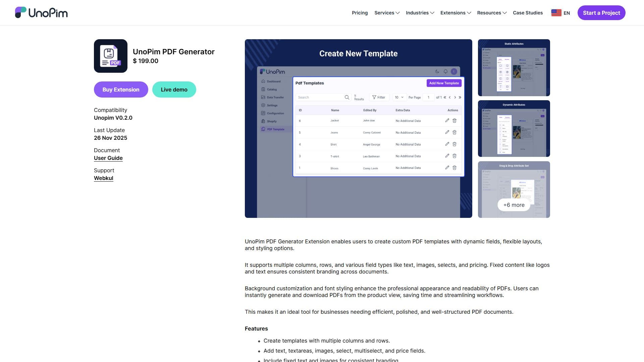The width and height of the screenshot is (644, 362).
Task: Expand the Services menu
Action: [x=387, y=13]
